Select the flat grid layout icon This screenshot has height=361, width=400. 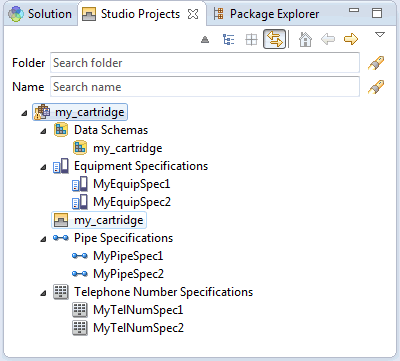tap(251, 40)
